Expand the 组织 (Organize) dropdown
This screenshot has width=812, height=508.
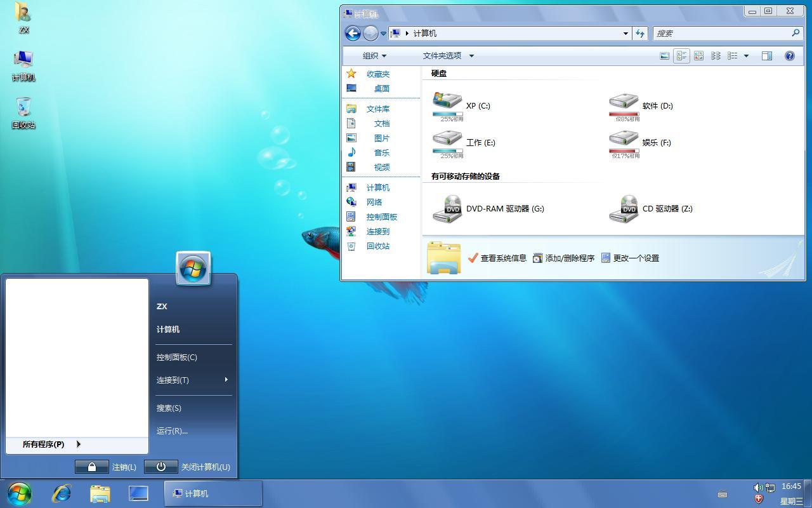click(x=374, y=56)
